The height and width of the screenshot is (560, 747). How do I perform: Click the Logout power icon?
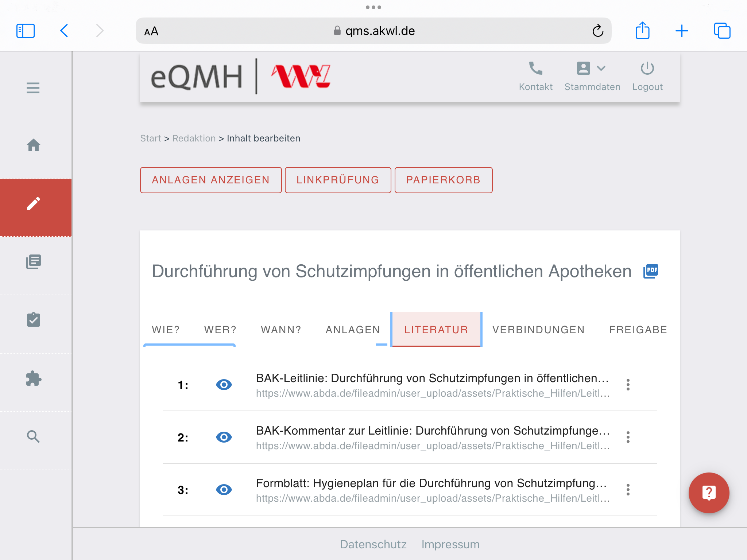tap(647, 76)
